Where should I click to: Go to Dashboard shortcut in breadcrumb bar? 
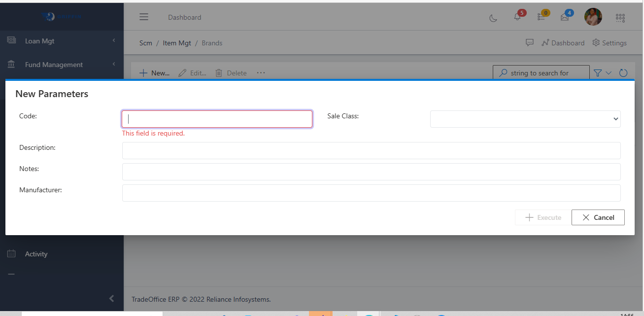(x=563, y=43)
